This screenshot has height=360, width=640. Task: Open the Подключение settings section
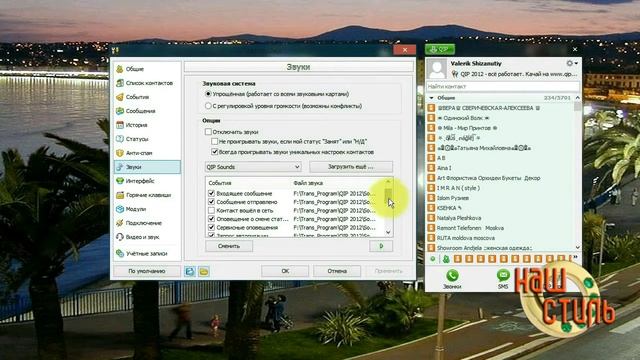pyautogui.click(x=147, y=223)
